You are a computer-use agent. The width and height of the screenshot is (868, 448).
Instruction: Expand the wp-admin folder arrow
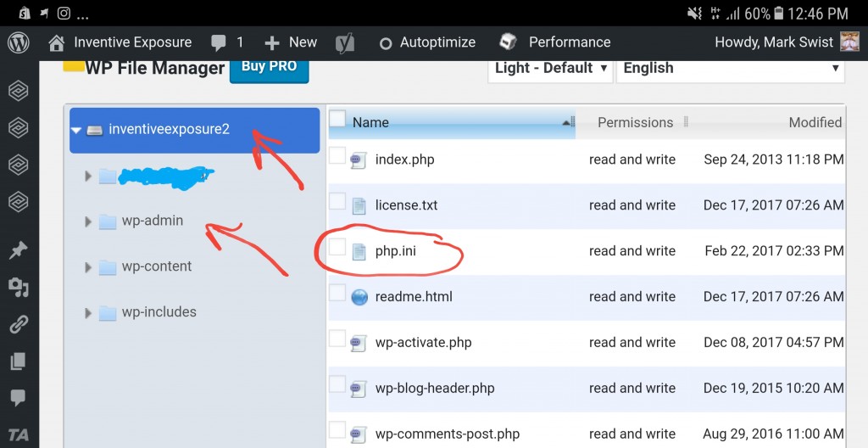tap(87, 221)
